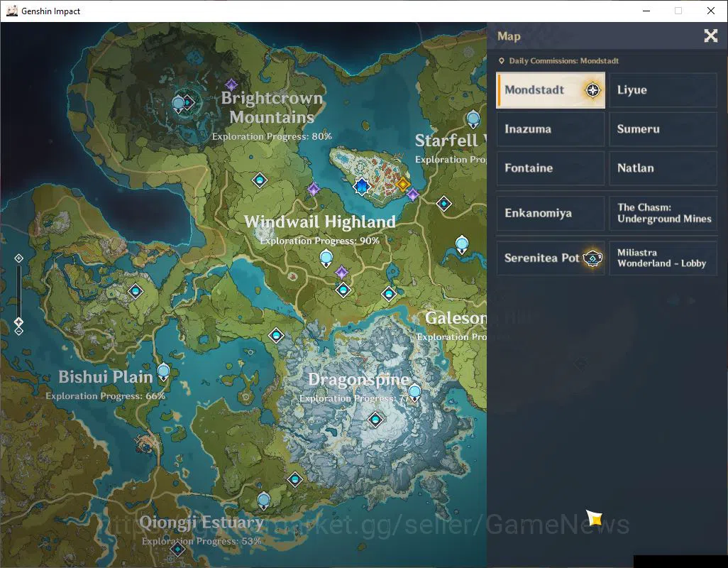
Task: Select diamond marker below Qiongji Estuary progress
Action: point(177,550)
